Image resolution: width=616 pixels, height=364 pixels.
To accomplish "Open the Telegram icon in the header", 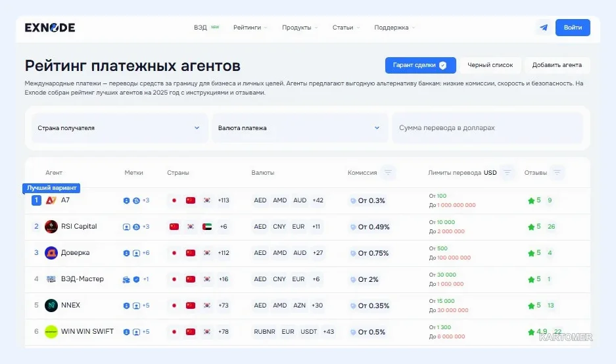I will (x=544, y=28).
